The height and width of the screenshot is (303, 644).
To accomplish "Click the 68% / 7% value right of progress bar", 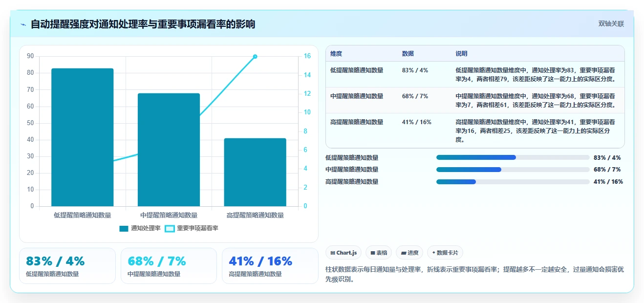I will pos(607,170).
